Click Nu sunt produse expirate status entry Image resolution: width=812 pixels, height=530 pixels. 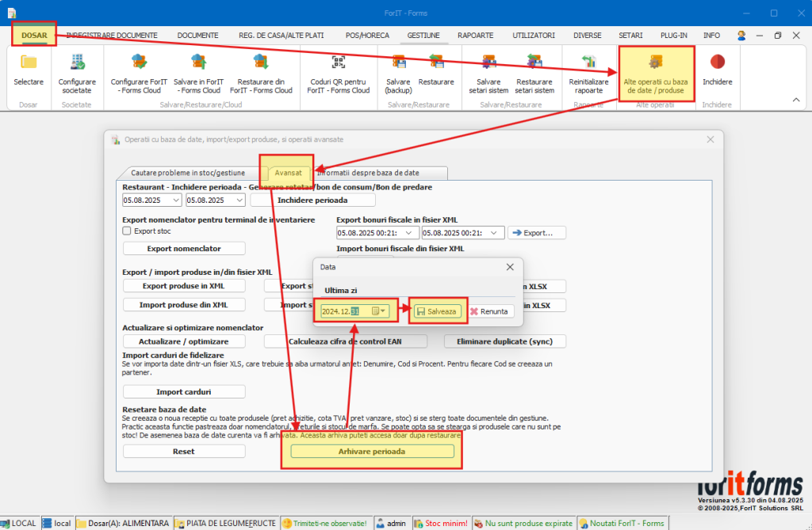click(x=523, y=524)
